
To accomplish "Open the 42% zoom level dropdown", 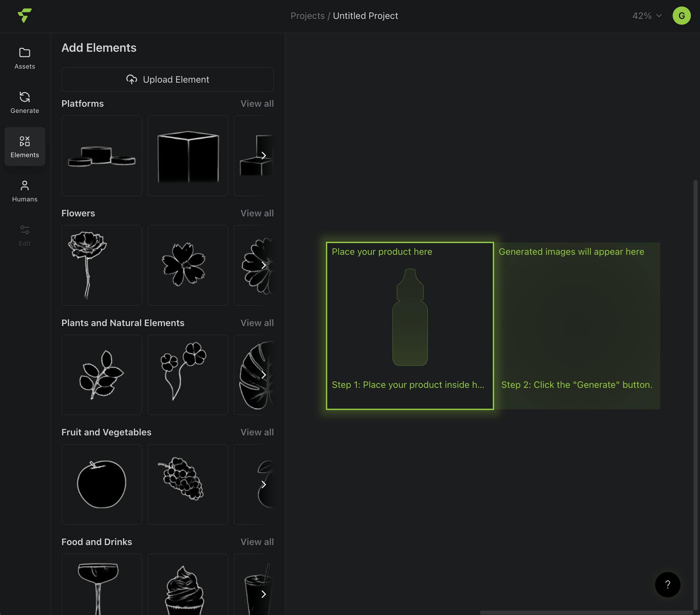I will tap(646, 16).
